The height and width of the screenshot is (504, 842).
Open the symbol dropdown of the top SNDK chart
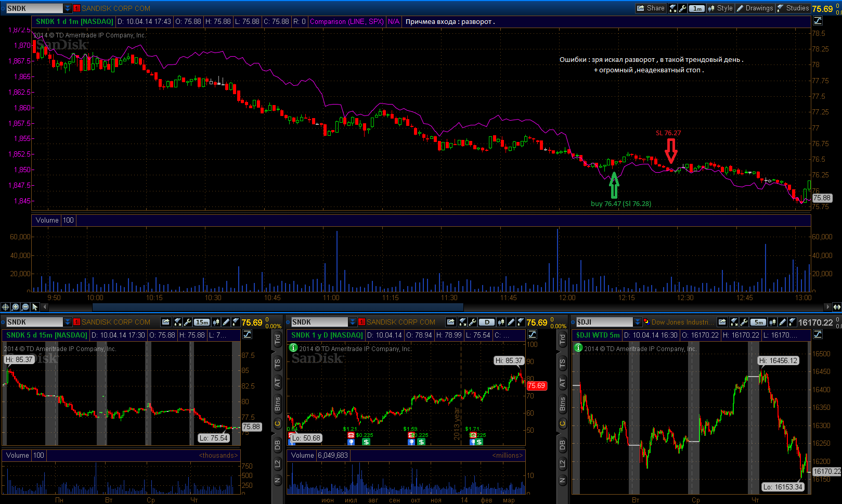point(68,8)
